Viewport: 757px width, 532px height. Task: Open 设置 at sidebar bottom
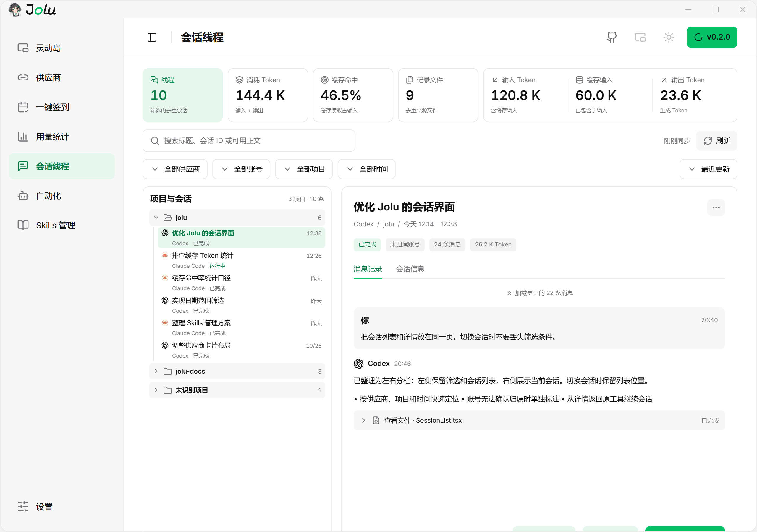tap(62, 507)
